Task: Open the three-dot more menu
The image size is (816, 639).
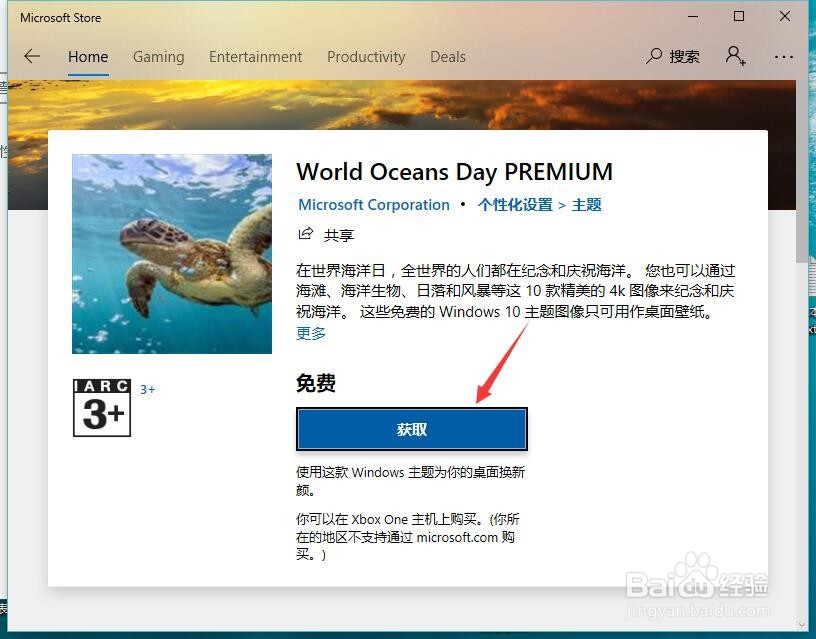Action: pyautogui.click(x=784, y=57)
